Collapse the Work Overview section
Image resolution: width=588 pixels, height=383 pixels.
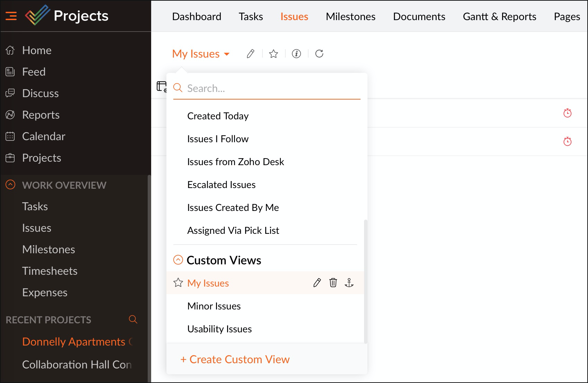click(x=10, y=185)
